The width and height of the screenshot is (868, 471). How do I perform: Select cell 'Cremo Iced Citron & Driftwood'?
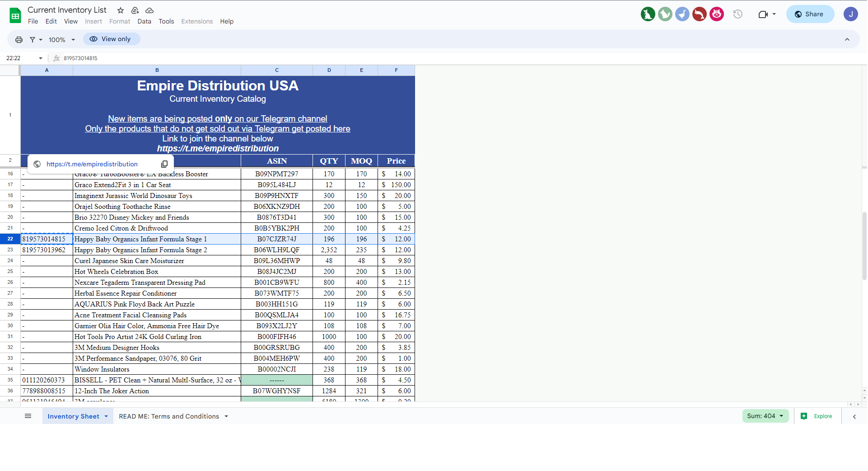coord(157,228)
